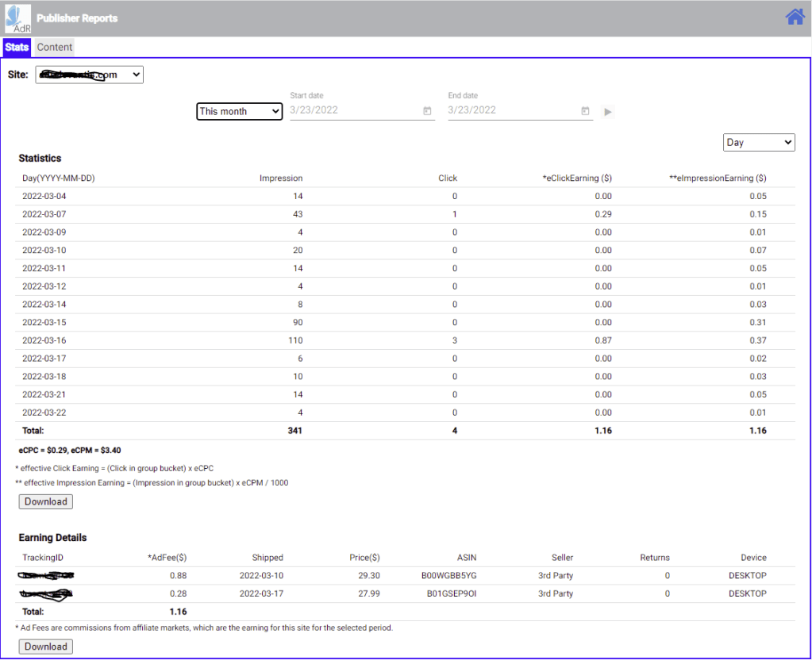Click the play arrow to apply dates
Image resolution: width=812 pixels, height=660 pixels.
pyautogui.click(x=608, y=112)
